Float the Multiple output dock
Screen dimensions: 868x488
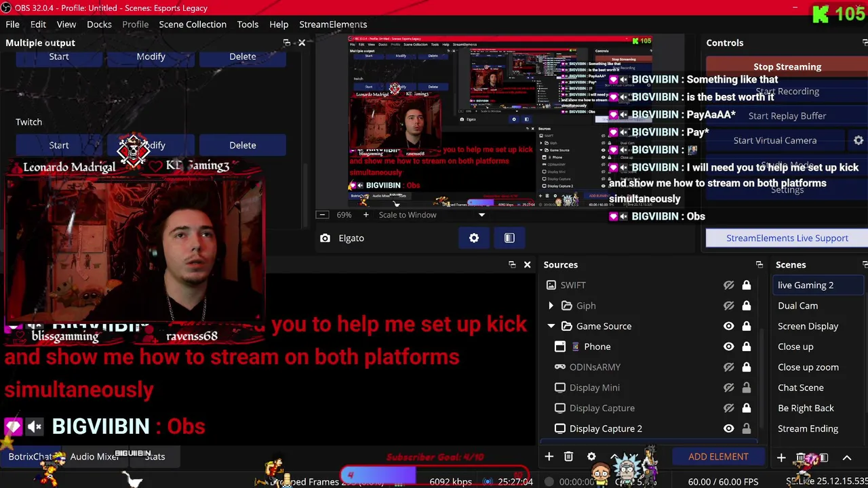click(x=286, y=43)
